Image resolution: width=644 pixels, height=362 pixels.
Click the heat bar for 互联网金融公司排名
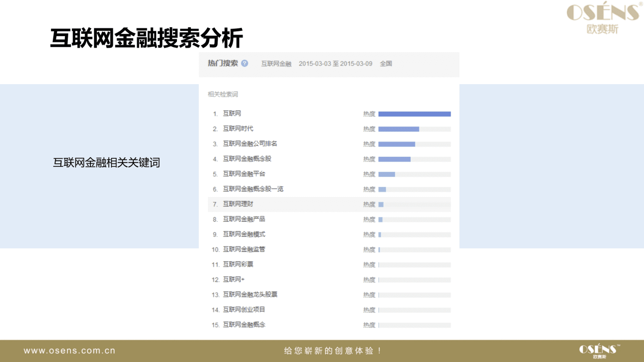[415, 144]
